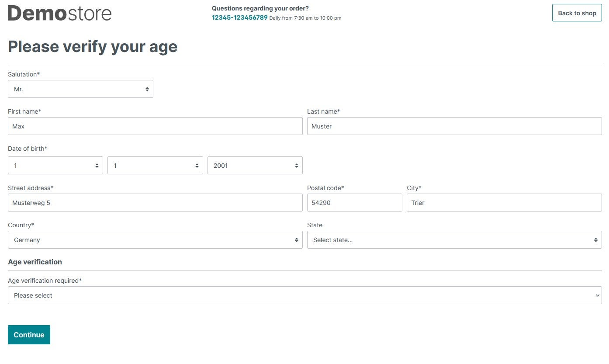Viewport: 609px width, 364px height.
Task: Open the Salutation dropdown
Action: [80, 89]
